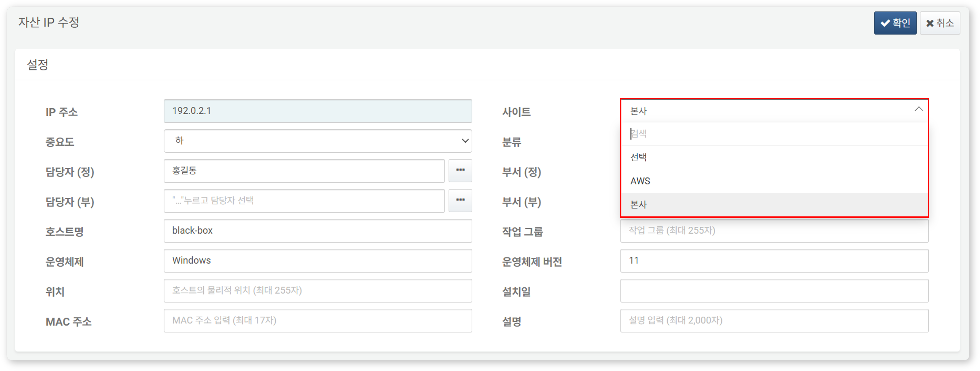Click the 설정 section heading

coord(37,64)
